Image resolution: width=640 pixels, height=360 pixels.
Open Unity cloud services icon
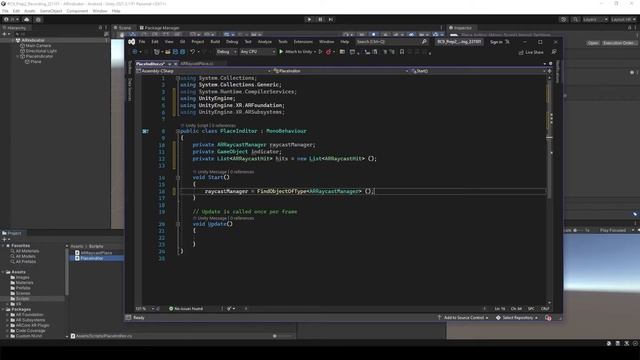click(27, 19)
